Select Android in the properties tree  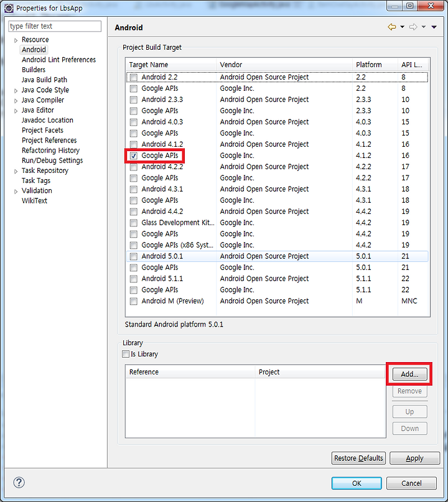(x=34, y=50)
